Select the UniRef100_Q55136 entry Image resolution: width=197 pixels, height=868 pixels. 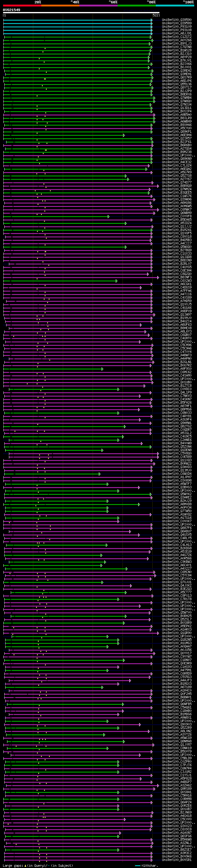(x=177, y=84)
